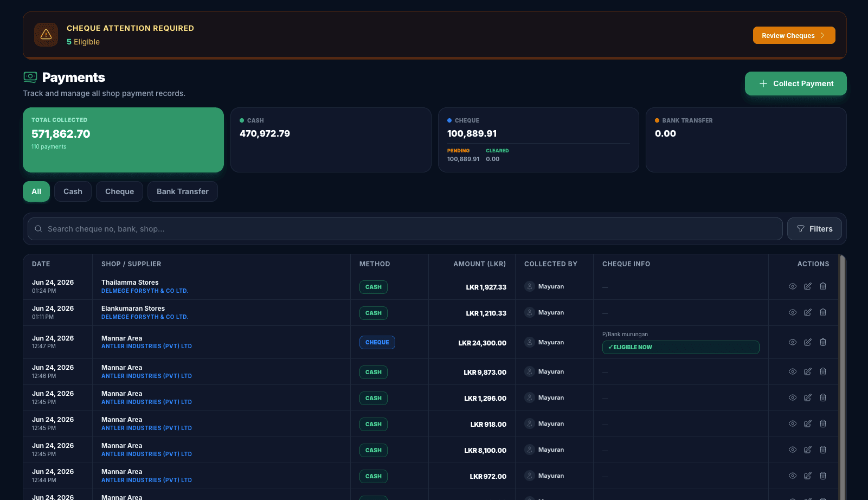Switch to the Cheque tab

click(119, 191)
